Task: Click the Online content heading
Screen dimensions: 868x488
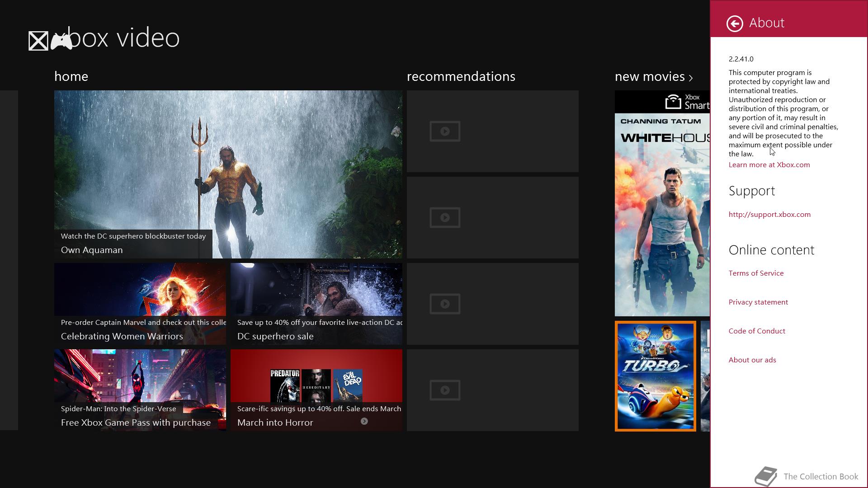Action: tap(771, 250)
